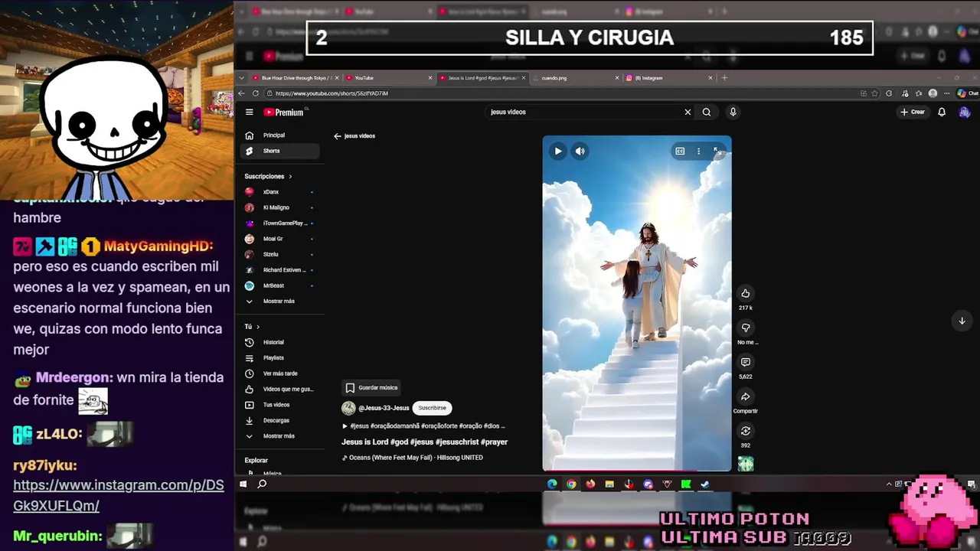980x551 pixels.
Task: Dislike the Short with thumbs down
Action: point(745,328)
